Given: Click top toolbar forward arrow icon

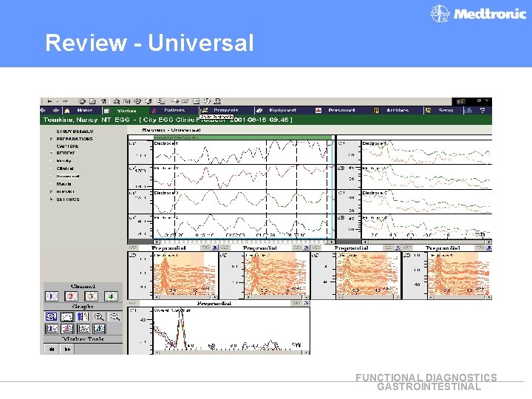Looking at the screenshot, I should (x=65, y=101).
